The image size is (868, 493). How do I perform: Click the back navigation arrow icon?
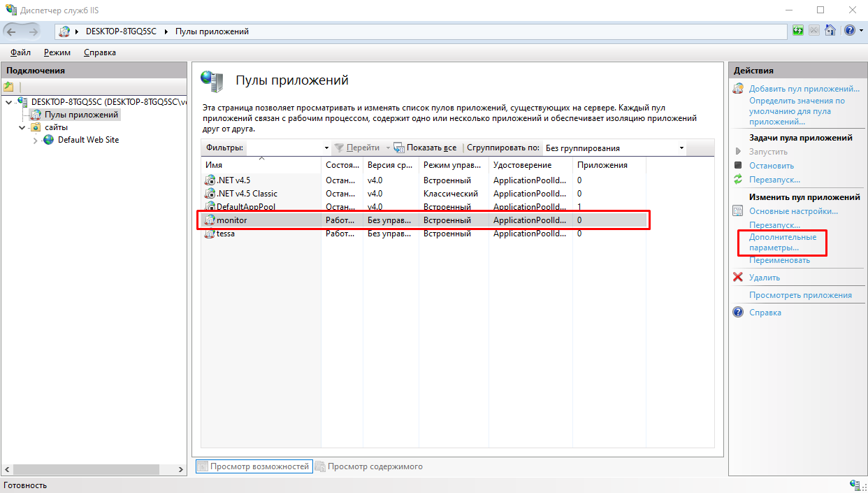[x=12, y=31]
